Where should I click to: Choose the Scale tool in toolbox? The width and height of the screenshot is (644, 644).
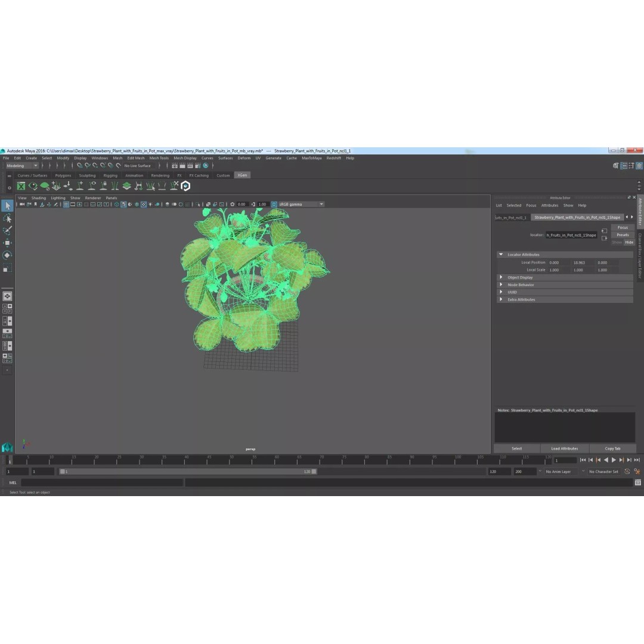7,268
